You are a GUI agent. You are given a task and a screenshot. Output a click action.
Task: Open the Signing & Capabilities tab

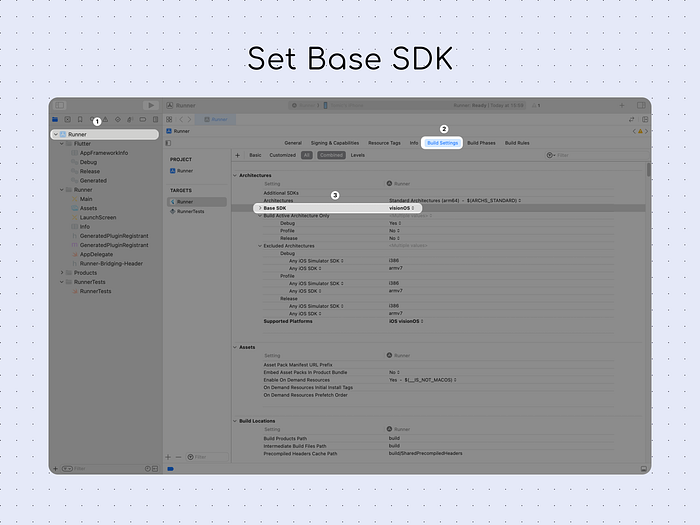click(x=335, y=143)
